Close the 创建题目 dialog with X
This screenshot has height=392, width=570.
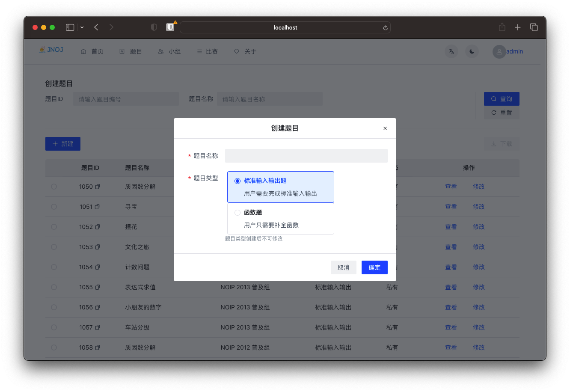tap(385, 128)
